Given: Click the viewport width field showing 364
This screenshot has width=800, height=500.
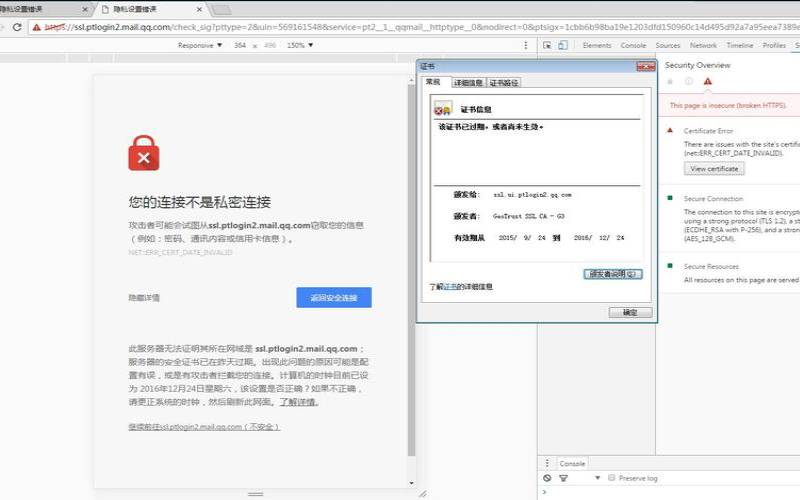Looking at the screenshot, I should pos(240,45).
